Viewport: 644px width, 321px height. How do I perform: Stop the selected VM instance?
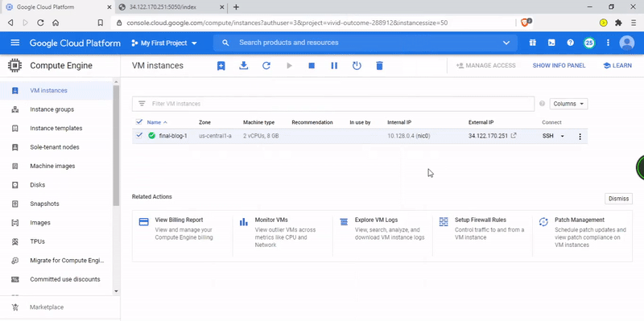pos(312,66)
